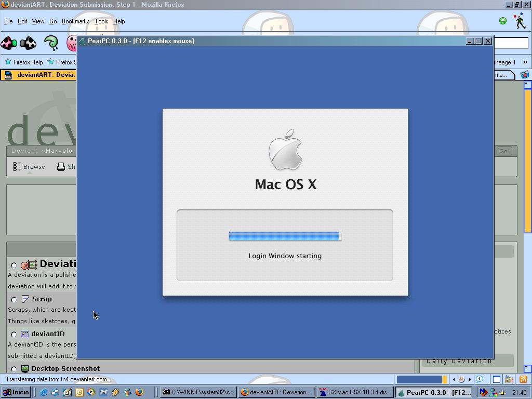Switch to the deviantART: Devia... tab

tap(38, 75)
